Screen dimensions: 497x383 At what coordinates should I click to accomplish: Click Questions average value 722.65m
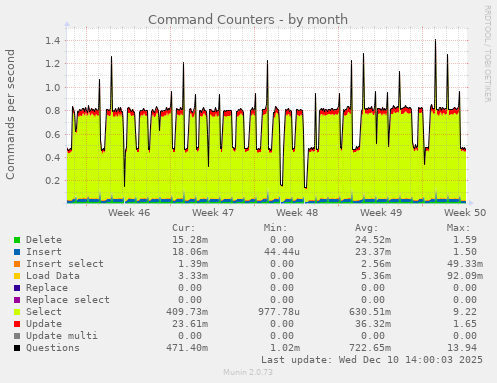[370, 348]
